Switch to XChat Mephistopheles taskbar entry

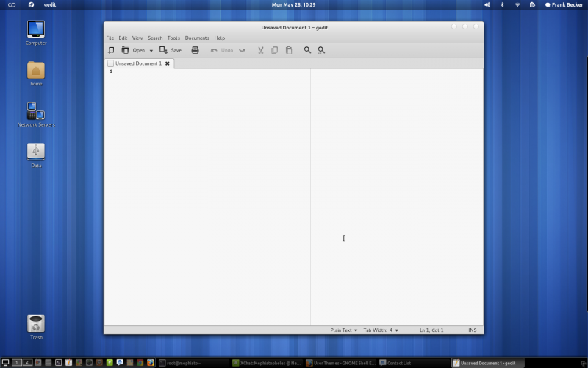[x=267, y=363]
